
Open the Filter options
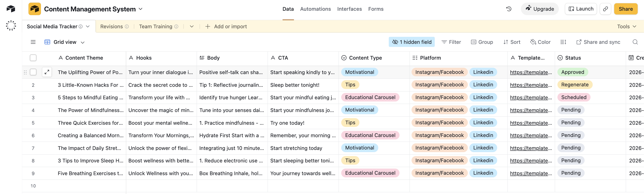coord(451,42)
